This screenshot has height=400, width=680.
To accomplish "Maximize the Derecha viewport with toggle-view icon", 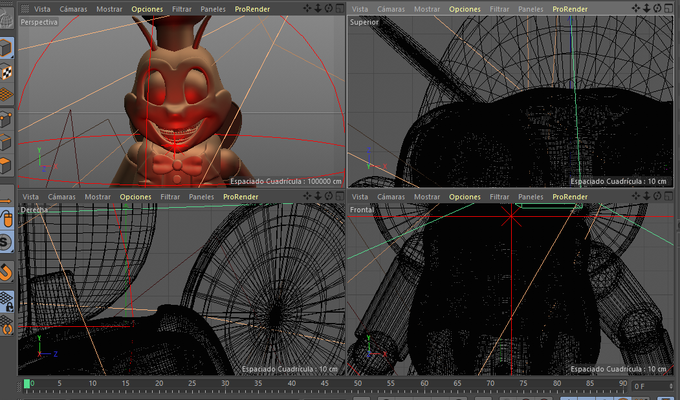I will [x=340, y=196].
